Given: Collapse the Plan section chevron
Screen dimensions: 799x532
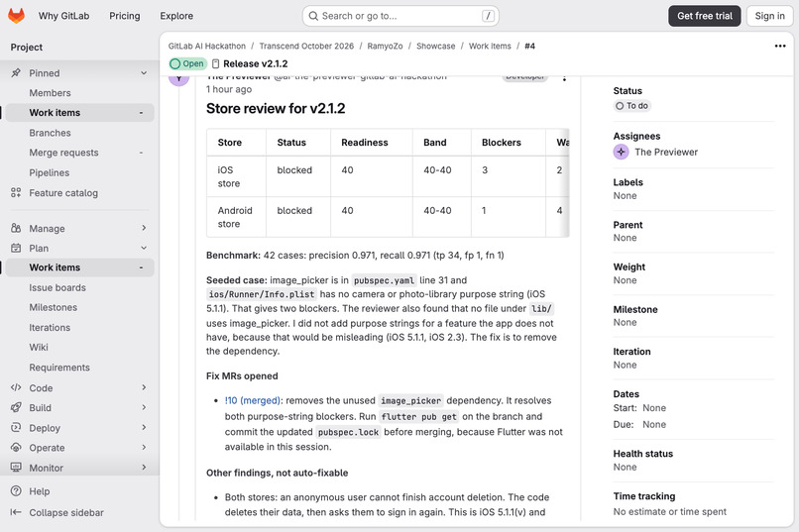Looking at the screenshot, I should 144,248.
